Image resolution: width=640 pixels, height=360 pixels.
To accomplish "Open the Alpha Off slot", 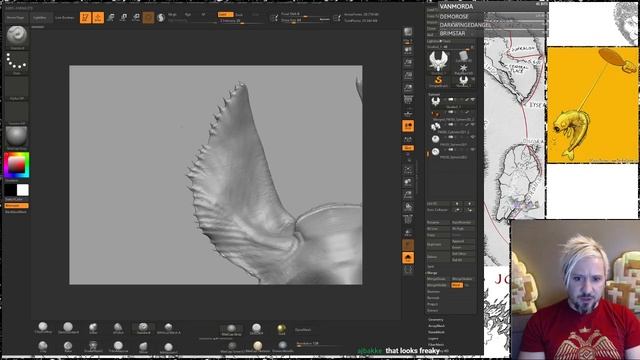I will (x=17, y=88).
